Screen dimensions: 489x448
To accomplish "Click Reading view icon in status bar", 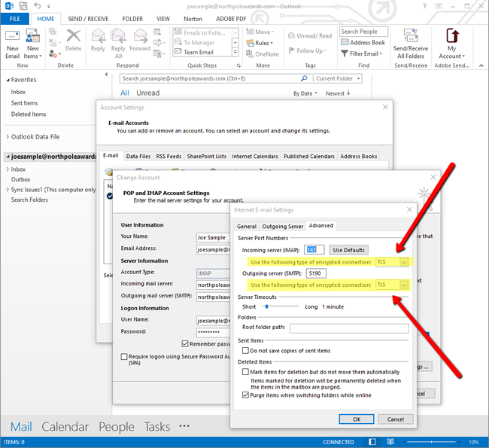I will 390,442.
